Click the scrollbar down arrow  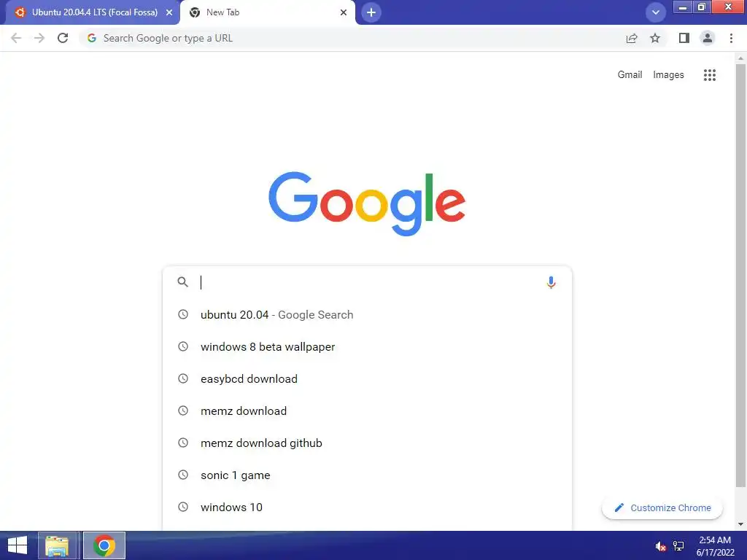point(740,524)
